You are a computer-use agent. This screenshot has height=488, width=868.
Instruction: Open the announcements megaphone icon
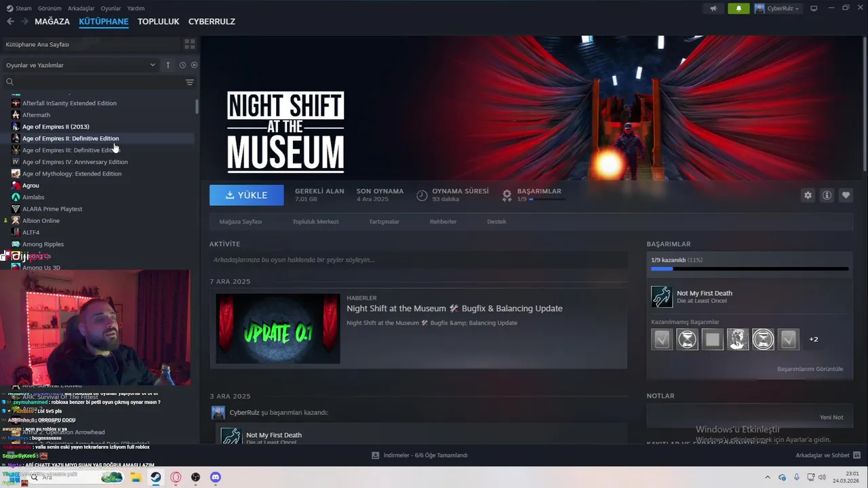click(x=713, y=8)
